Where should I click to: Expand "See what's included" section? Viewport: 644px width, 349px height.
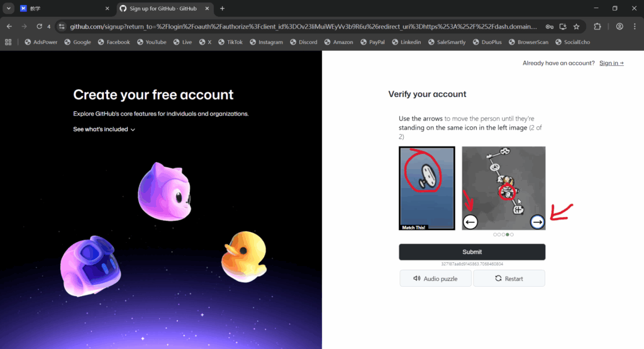pos(104,130)
